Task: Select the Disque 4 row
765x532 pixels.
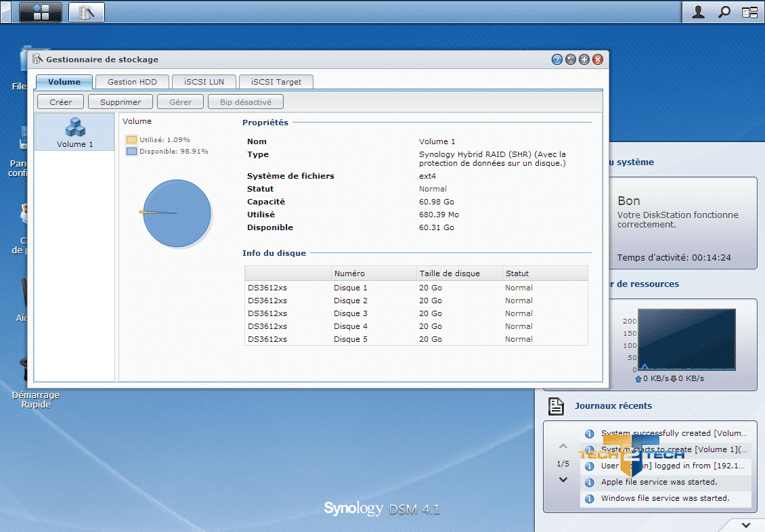Action: 416,326
